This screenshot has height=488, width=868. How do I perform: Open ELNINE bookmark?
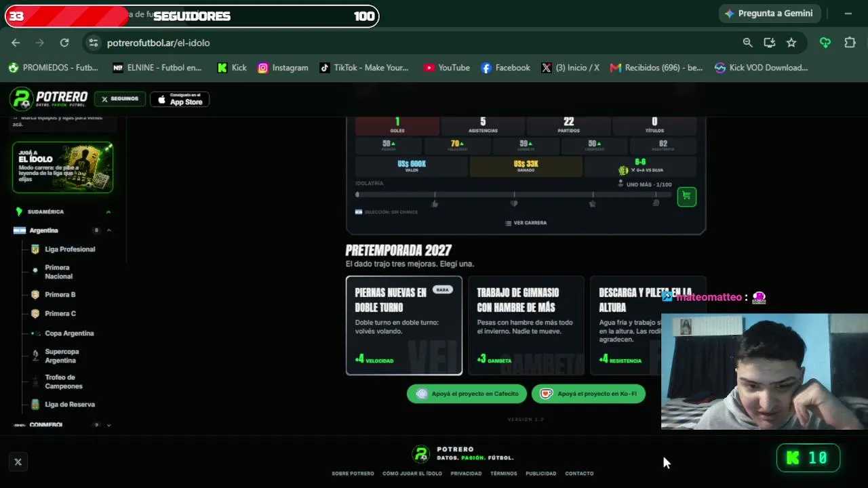[157, 68]
